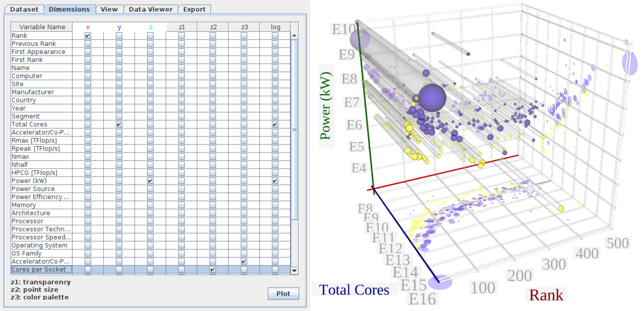Screen dimensions: 644x311
Task: Switch to the View tab
Action: click(109, 9)
